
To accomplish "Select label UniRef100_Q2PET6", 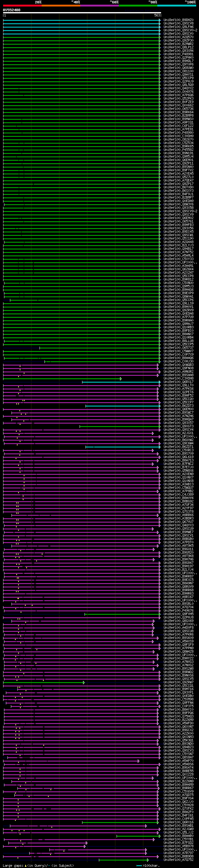I will click(179, 392).
